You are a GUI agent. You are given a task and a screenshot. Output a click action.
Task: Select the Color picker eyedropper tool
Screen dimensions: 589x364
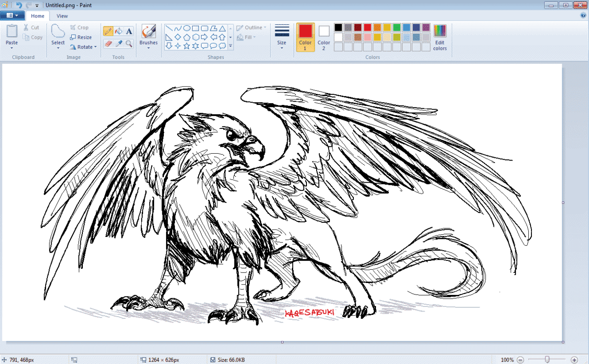tap(119, 44)
